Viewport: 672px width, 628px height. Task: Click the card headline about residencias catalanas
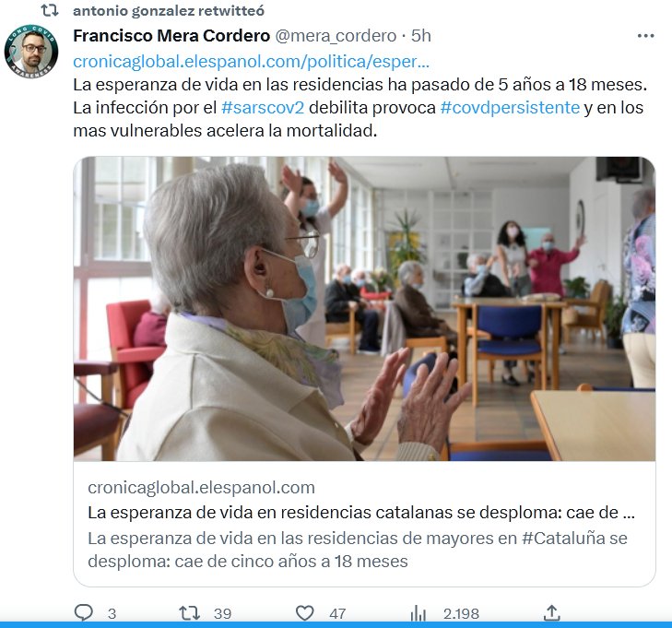(361, 512)
